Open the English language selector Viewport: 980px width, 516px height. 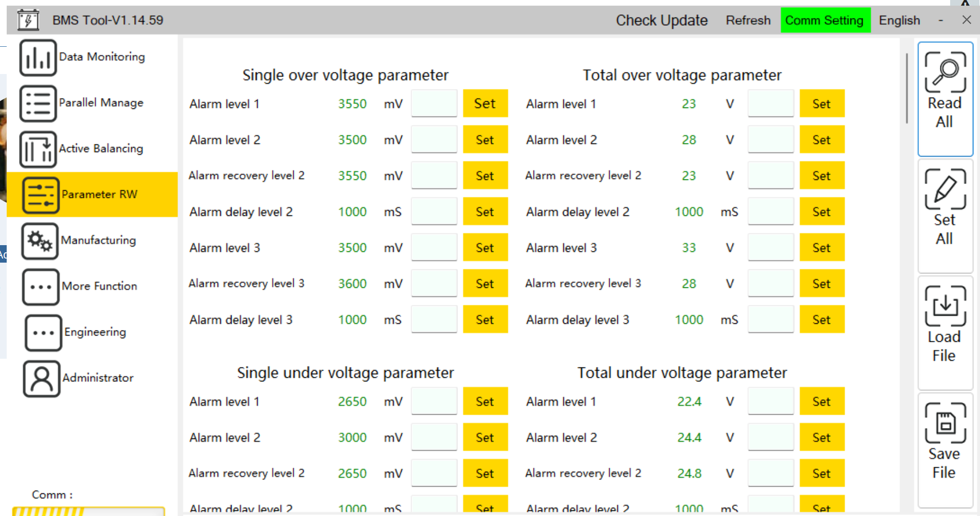coord(899,21)
